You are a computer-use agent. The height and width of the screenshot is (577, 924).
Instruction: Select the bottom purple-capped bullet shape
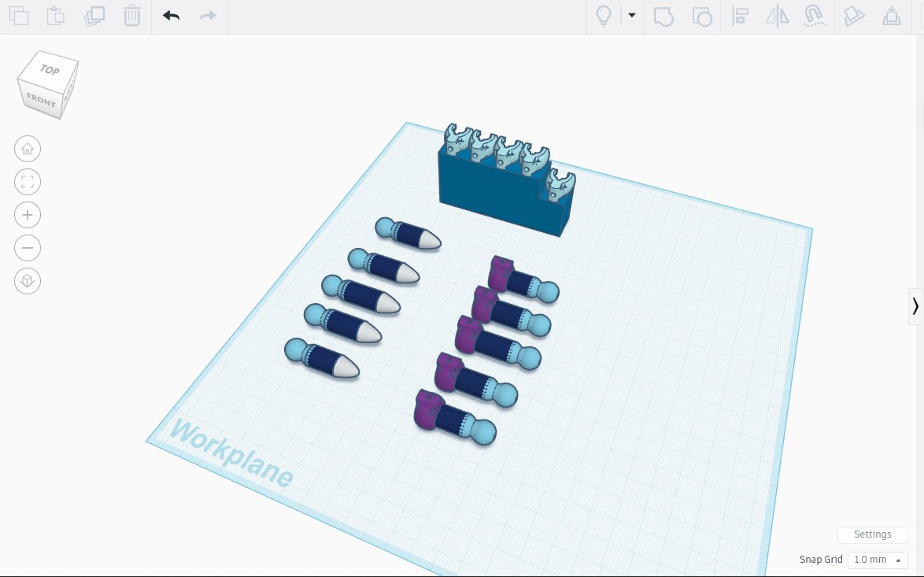[x=454, y=418]
